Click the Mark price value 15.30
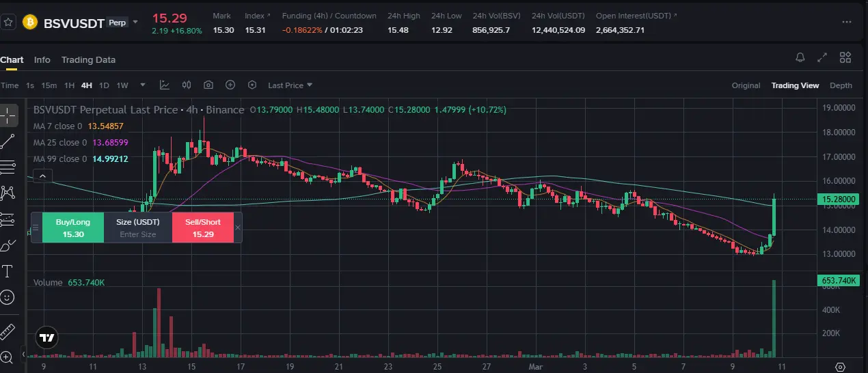This screenshot has height=373, width=868. point(223,30)
